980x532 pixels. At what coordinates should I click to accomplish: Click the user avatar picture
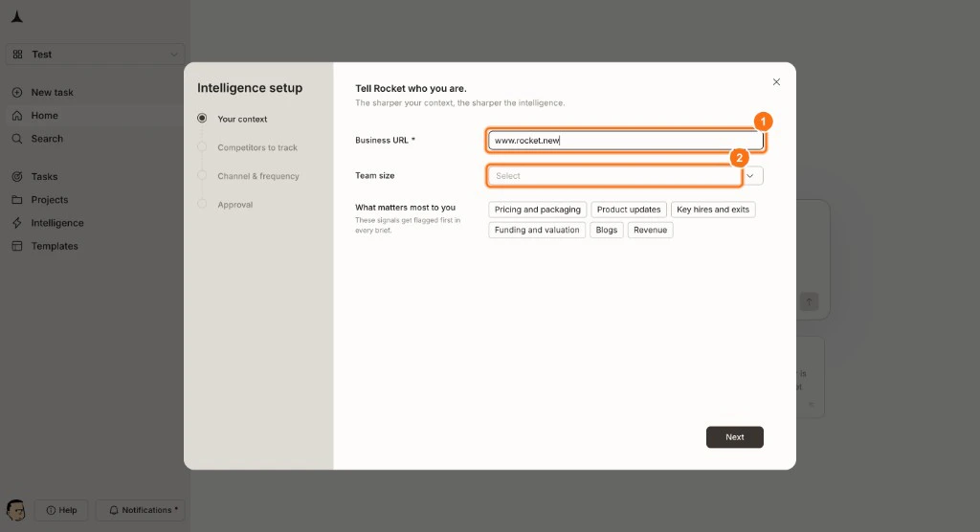point(15,510)
